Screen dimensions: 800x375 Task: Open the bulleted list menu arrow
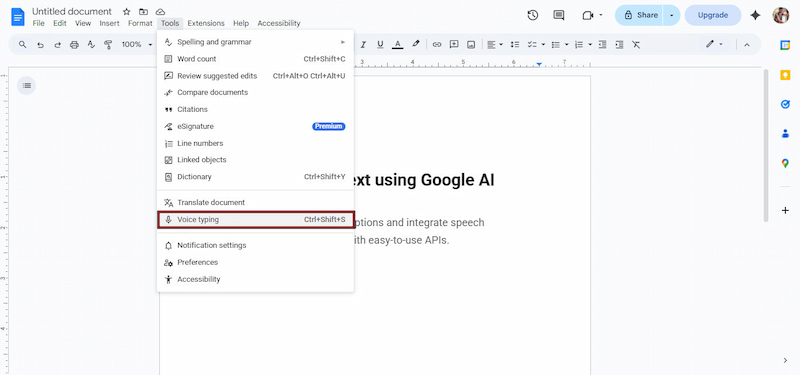567,44
